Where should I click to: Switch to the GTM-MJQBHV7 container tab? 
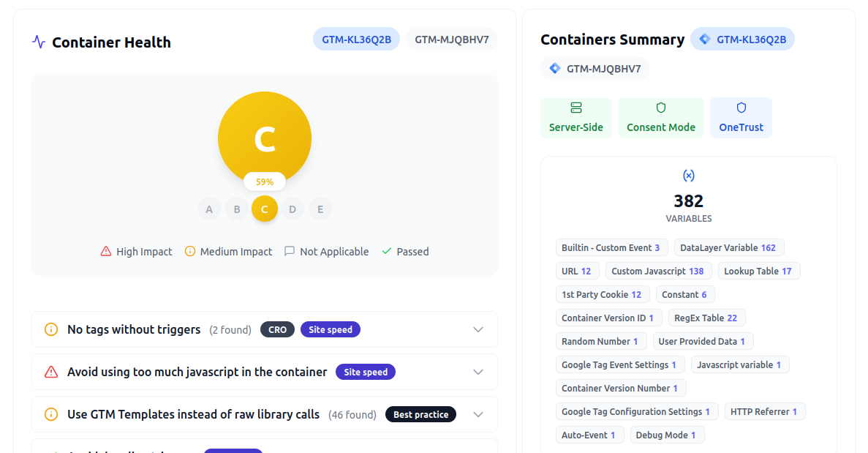coord(452,39)
